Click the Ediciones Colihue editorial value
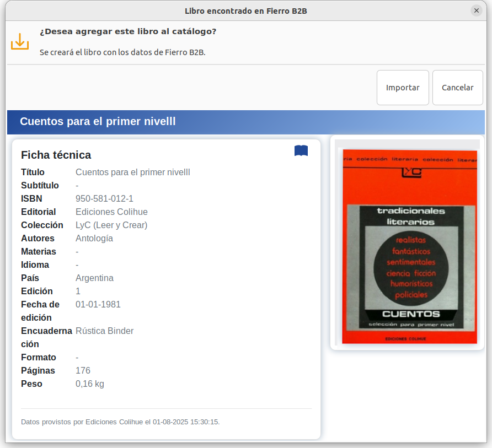492x448 pixels. (x=111, y=212)
